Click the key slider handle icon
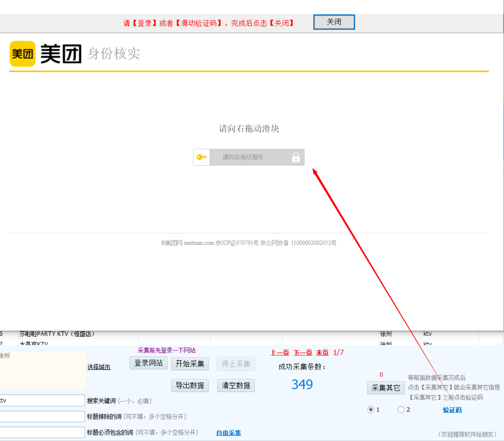The height and width of the screenshot is (441, 504). pyautogui.click(x=201, y=157)
